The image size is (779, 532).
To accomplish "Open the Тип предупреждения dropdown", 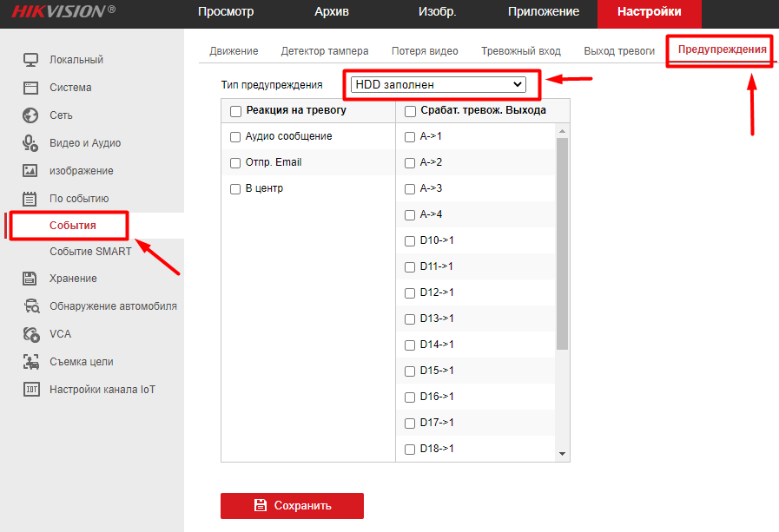I will pyautogui.click(x=438, y=84).
